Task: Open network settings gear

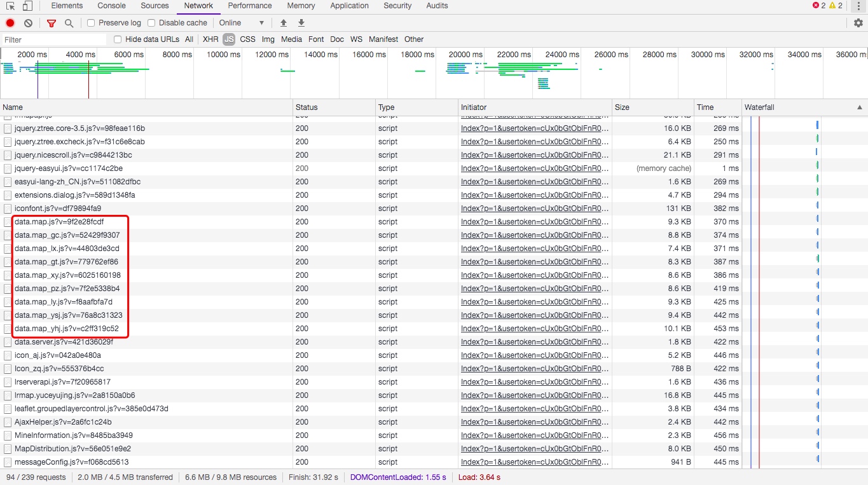Action: 858,23
